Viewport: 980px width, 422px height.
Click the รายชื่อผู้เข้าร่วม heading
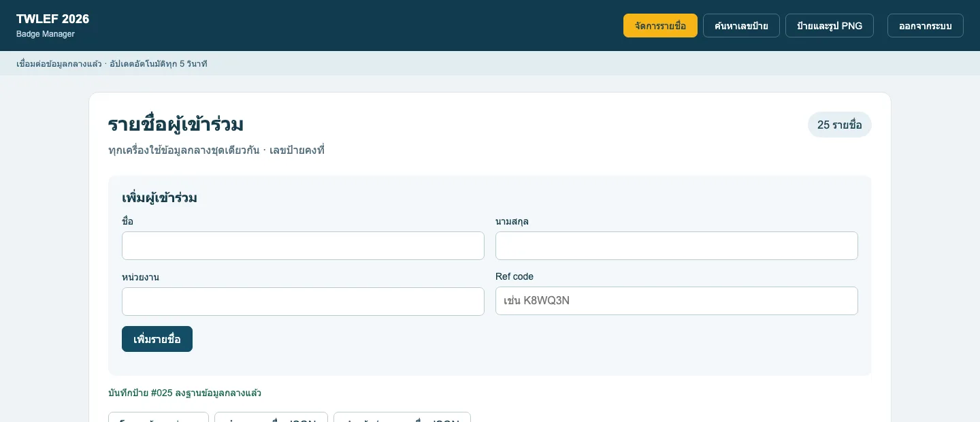click(x=176, y=125)
